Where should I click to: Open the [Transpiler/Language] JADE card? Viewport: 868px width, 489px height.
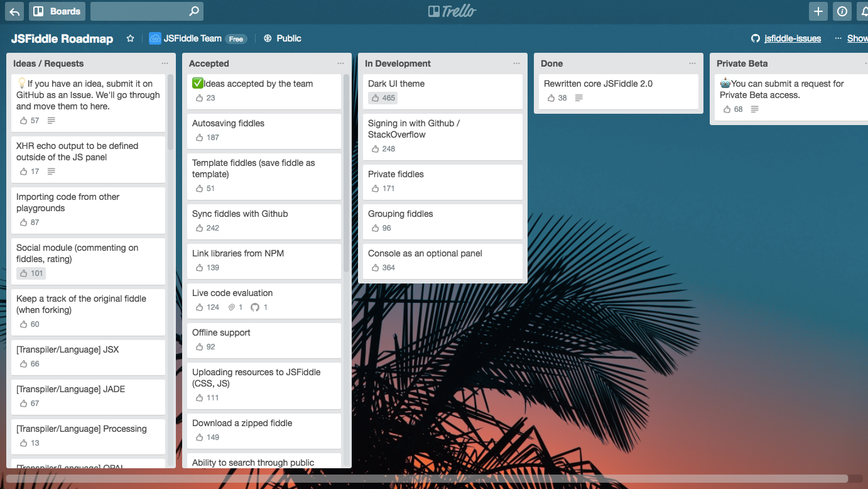[88, 397]
